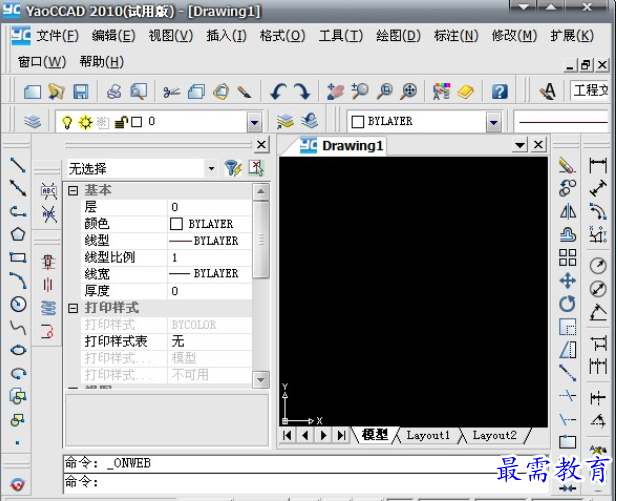Switch to the Layout1 tab
618x501 pixels.
point(428,435)
